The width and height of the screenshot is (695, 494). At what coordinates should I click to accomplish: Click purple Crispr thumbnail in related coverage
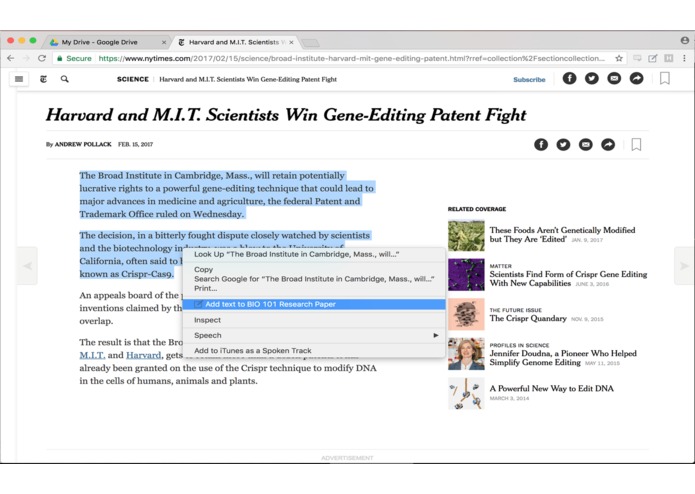[x=466, y=275]
